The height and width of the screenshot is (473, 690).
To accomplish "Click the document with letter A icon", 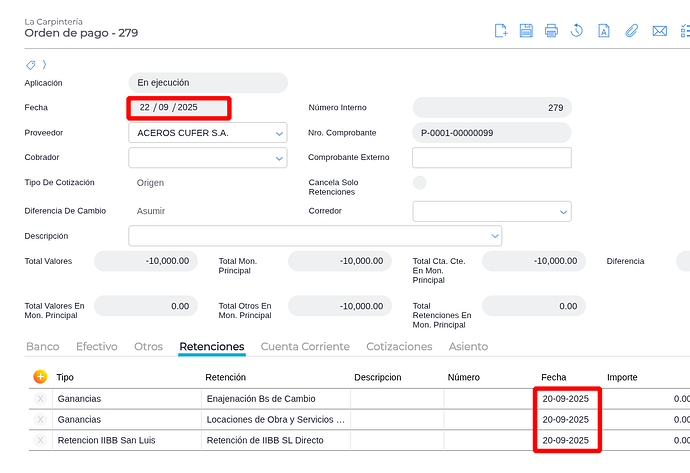I will coord(604,31).
